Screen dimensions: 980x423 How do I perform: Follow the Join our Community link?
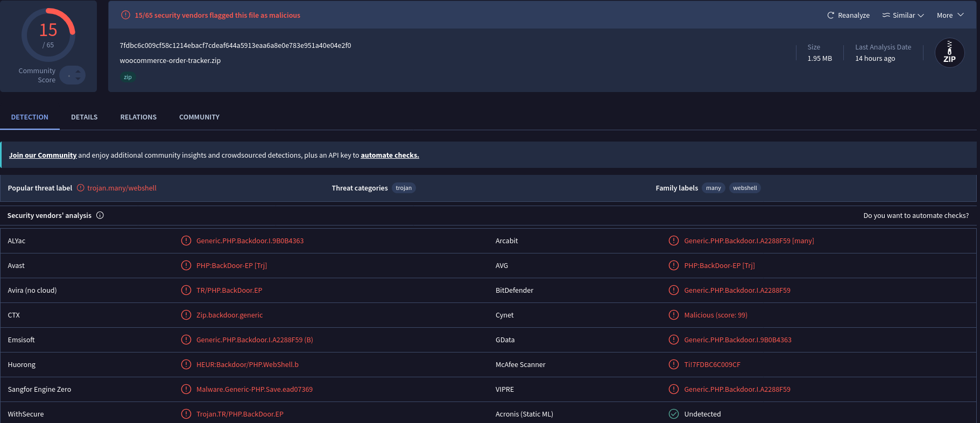coord(43,155)
